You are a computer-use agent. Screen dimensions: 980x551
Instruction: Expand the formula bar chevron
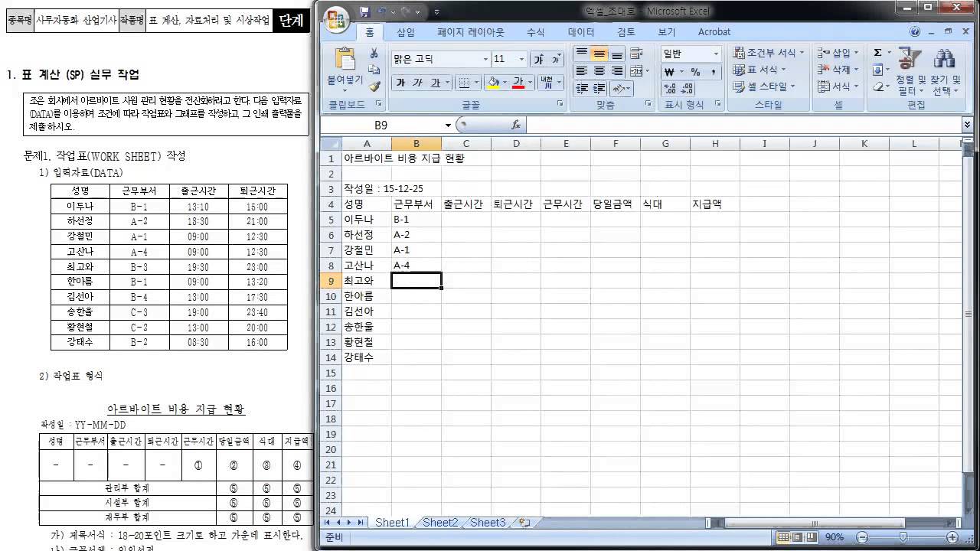(x=967, y=125)
